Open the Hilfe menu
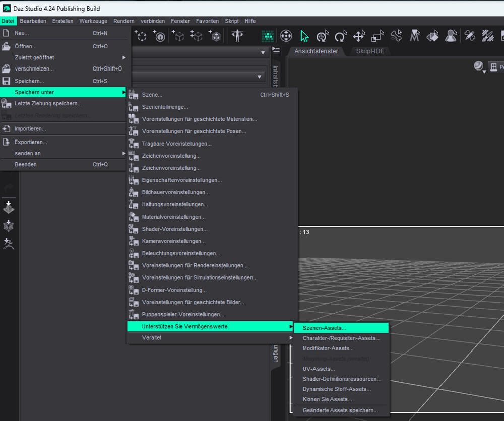Viewport: 504px width, 421px height. pyautogui.click(x=250, y=21)
